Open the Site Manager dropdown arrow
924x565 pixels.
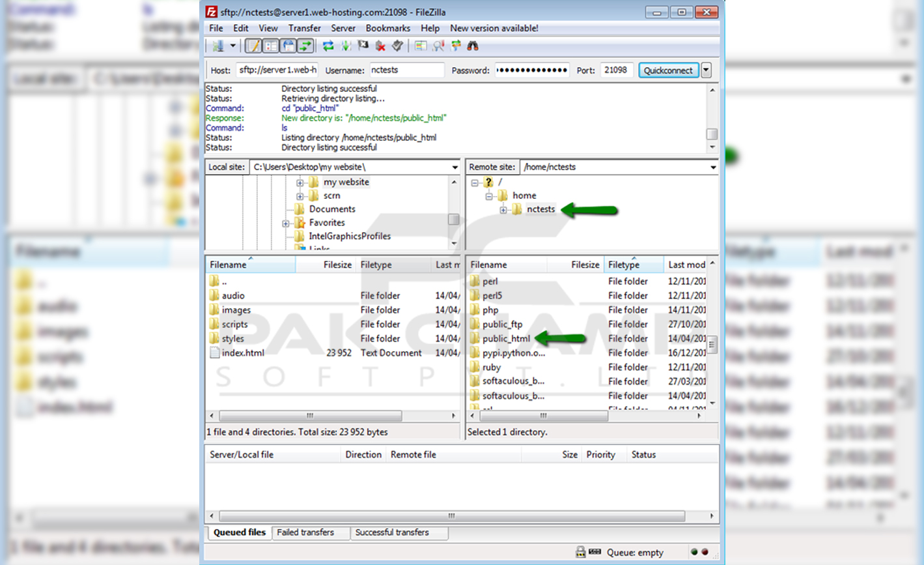coord(232,46)
